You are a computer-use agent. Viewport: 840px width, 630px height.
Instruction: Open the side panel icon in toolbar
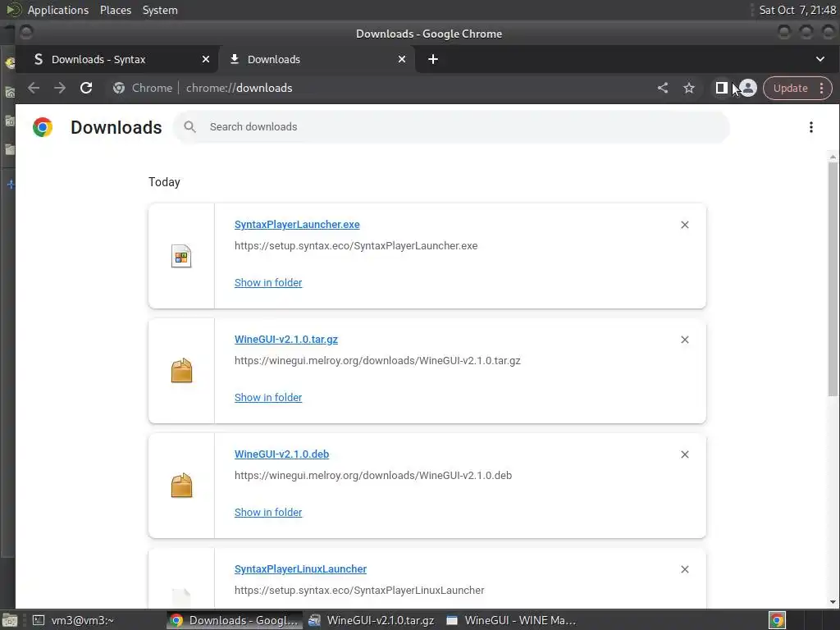coord(721,88)
